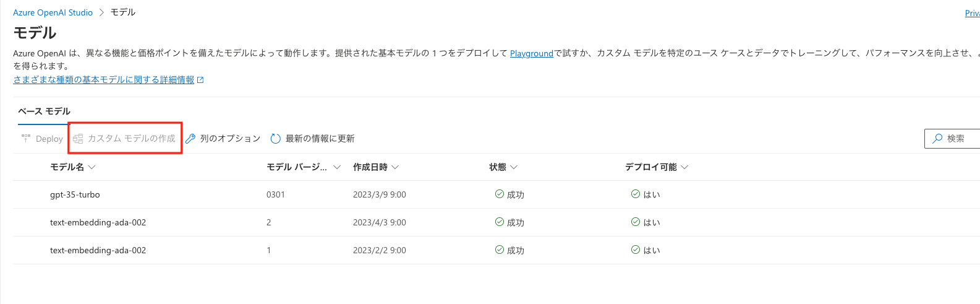Go to Azure OpenAI Studio breadcrumb link
This screenshot has height=304, width=980.
pyautogui.click(x=53, y=12)
